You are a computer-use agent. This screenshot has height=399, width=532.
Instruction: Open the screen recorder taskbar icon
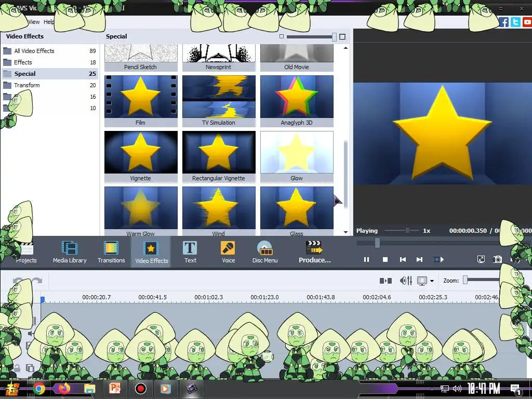click(x=140, y=389)
